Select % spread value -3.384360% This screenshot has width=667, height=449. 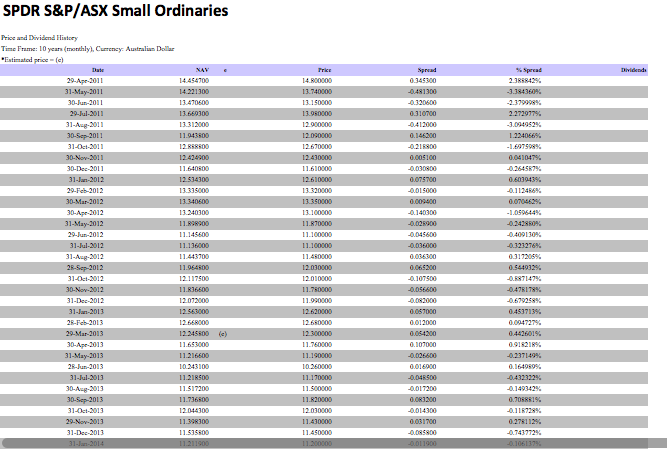coord(524,92)
